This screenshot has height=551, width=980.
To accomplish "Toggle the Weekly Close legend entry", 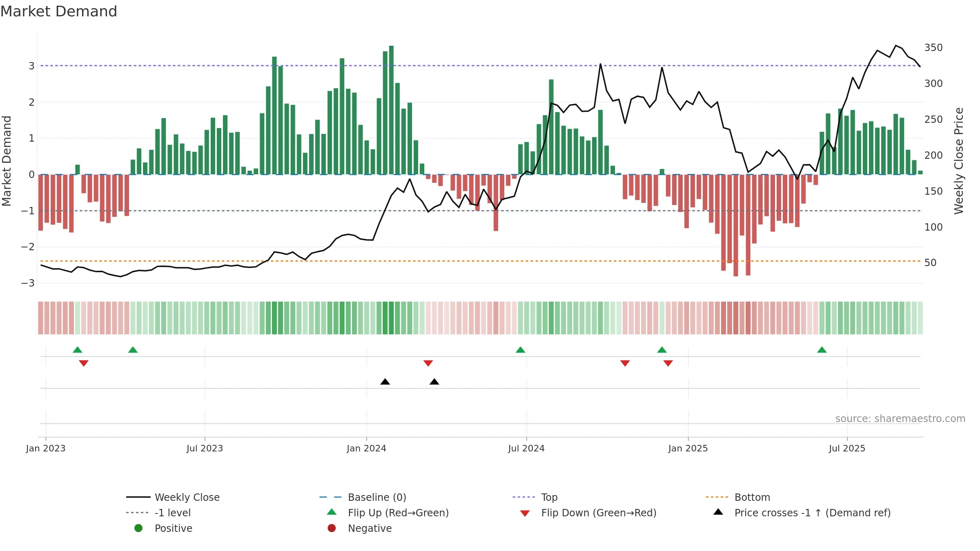I will (x=173, y=497).
